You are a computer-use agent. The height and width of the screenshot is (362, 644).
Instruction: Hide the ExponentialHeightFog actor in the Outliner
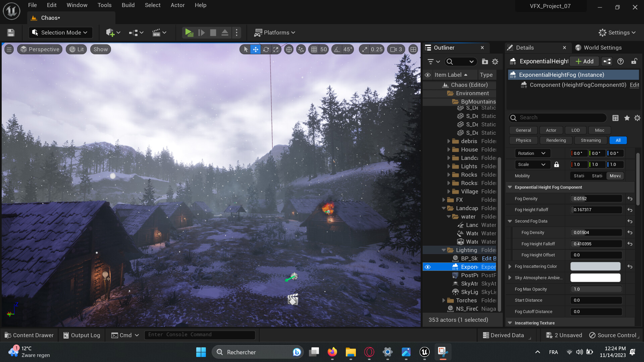[428, 266]
